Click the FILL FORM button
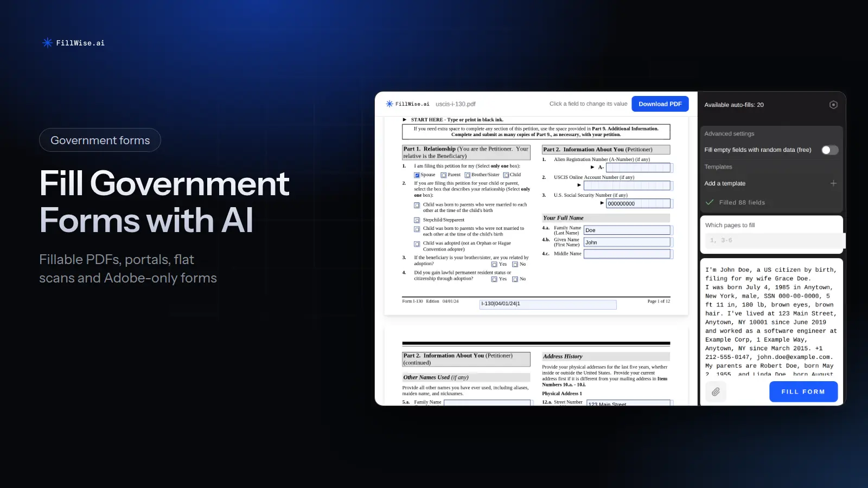The width and height of the screenshot is (868, 488). tap(803, 391)
